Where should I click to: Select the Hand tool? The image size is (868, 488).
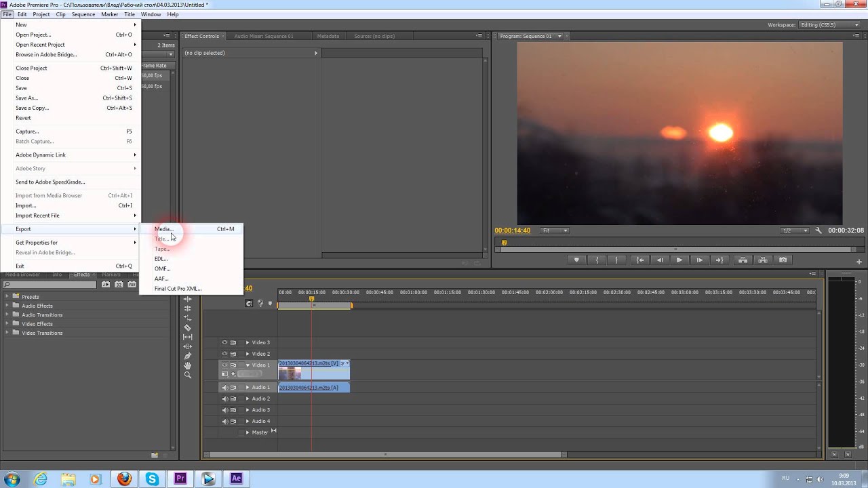[188, 365]
